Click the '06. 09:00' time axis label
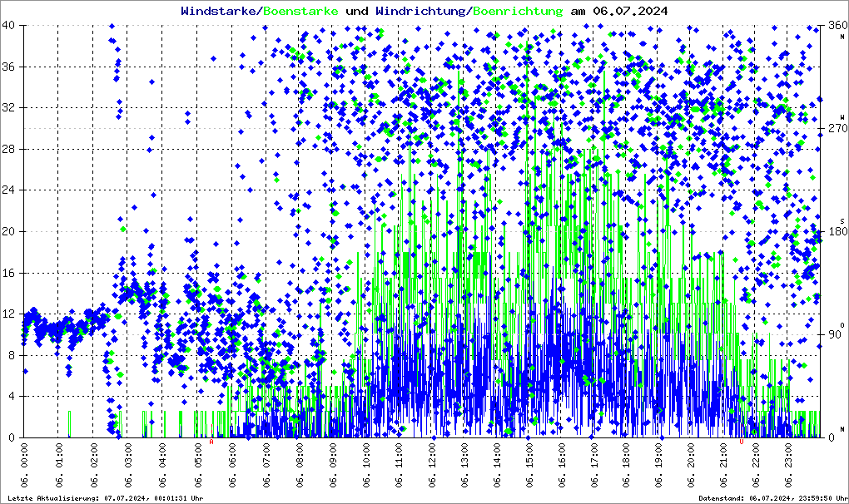 [332, 465]
